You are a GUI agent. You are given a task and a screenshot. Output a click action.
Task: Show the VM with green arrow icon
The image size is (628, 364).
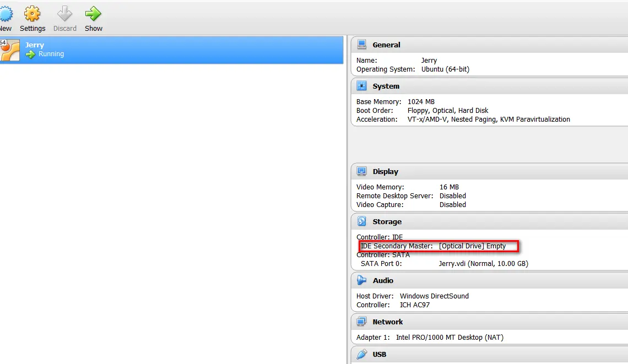click(x=93, y=14)
